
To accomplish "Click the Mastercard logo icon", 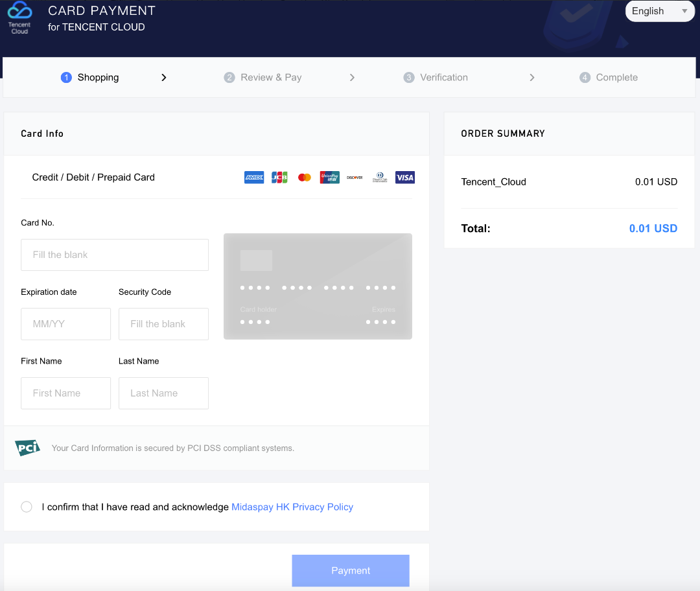I will (305, 178).
